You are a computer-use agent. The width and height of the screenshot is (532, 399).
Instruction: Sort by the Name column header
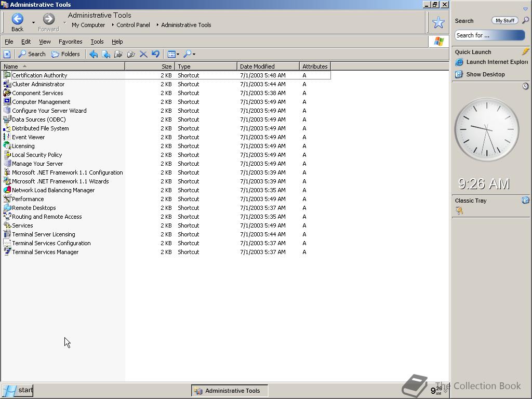(x=63, y=66)
